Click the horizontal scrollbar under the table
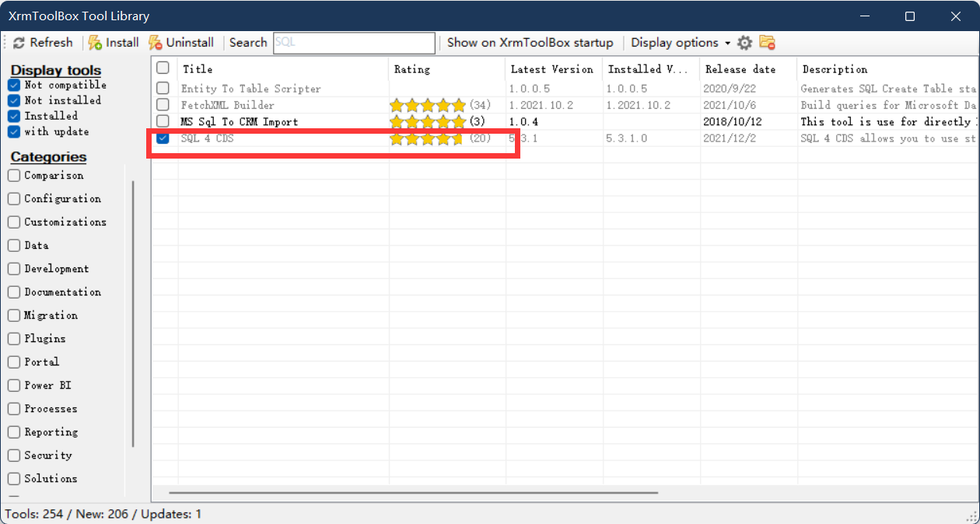The image size is (980, 524). (x=414, y=492)
